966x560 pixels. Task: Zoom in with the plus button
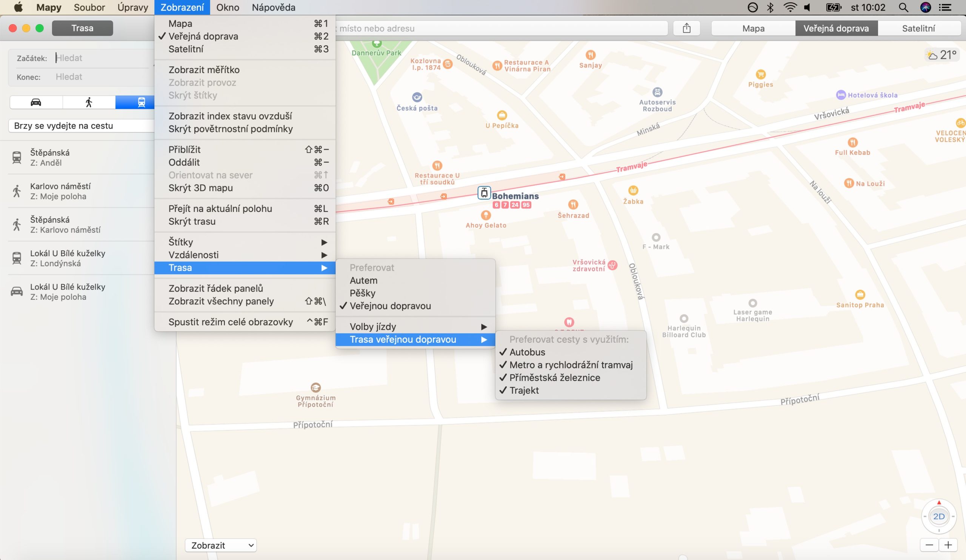(948, 545)
